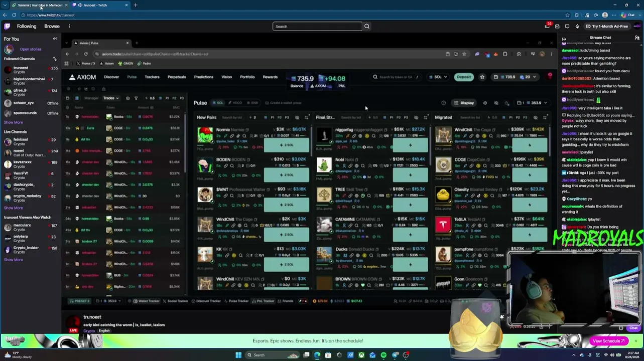644x361 pixels.
Task: Open Twitch more options three-dot menu
Action: click(x=69, y=26)
